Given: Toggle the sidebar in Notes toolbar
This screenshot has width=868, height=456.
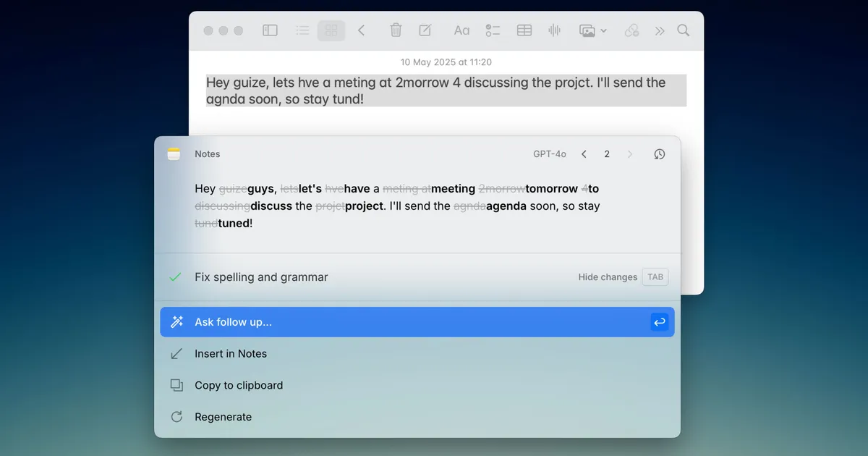Looking at the screenshot, I should coord(270,30).
